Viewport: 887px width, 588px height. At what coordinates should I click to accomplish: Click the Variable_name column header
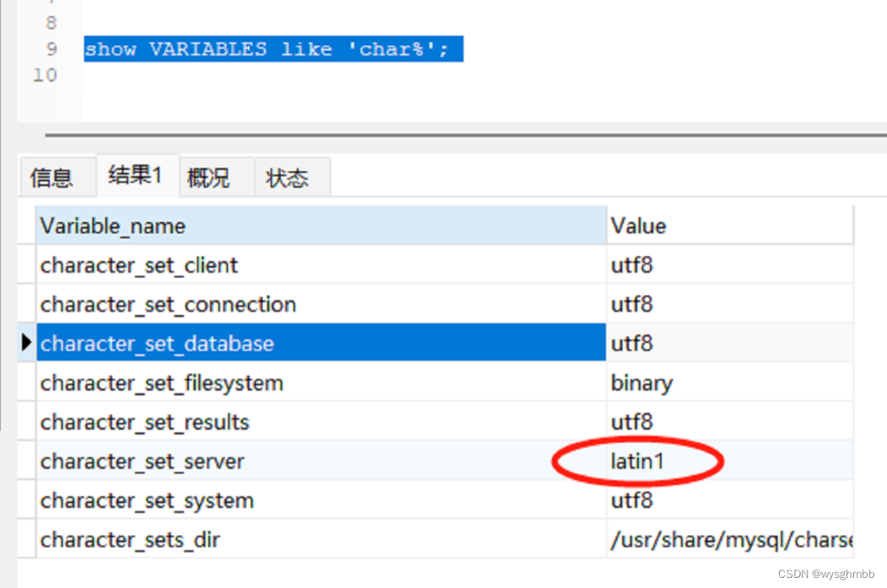point(321,225)
